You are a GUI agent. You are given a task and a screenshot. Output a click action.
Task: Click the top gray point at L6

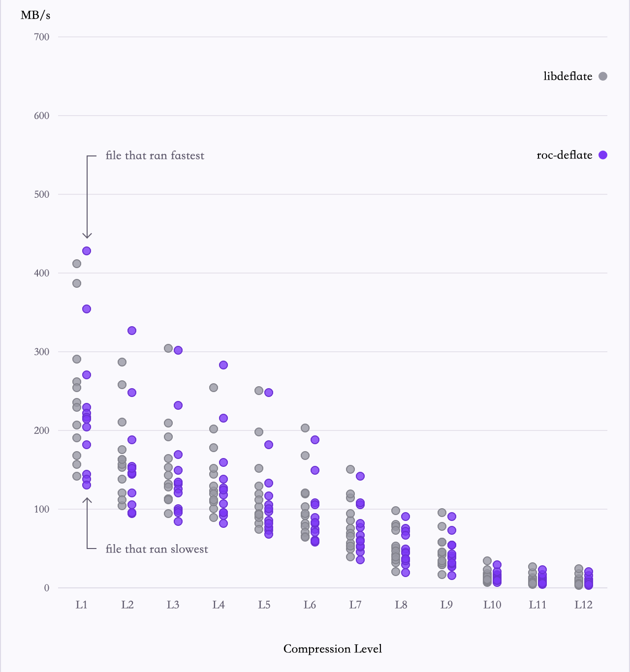(x=305, y=428)
